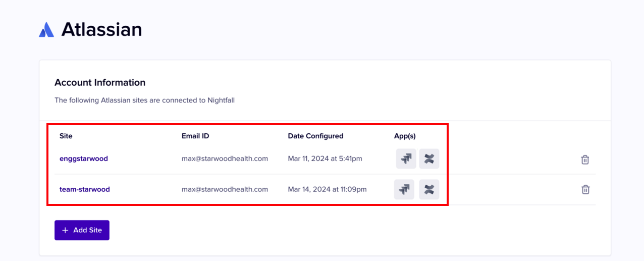Click the Atlassian wordmark text
Screen dimensions: 644x261
[101, 30]
